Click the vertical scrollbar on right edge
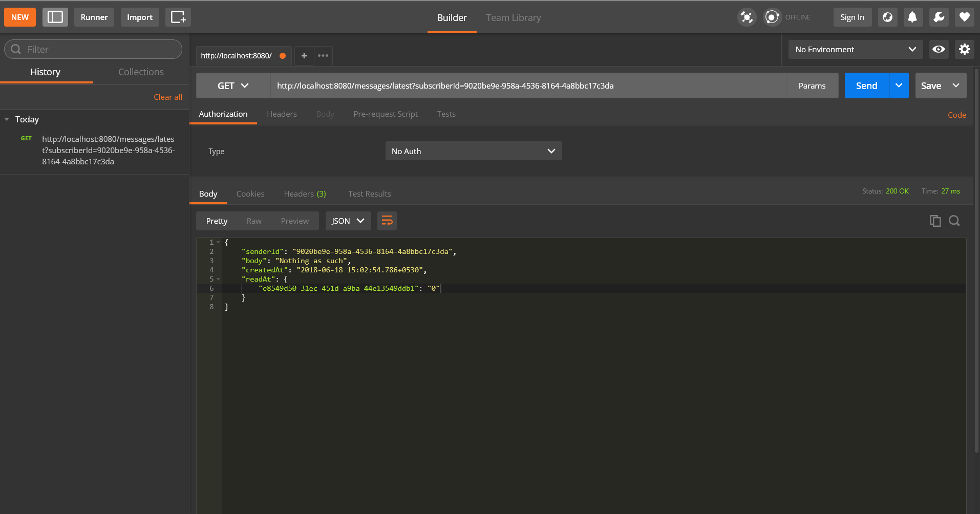 click(x=976, y=261)
